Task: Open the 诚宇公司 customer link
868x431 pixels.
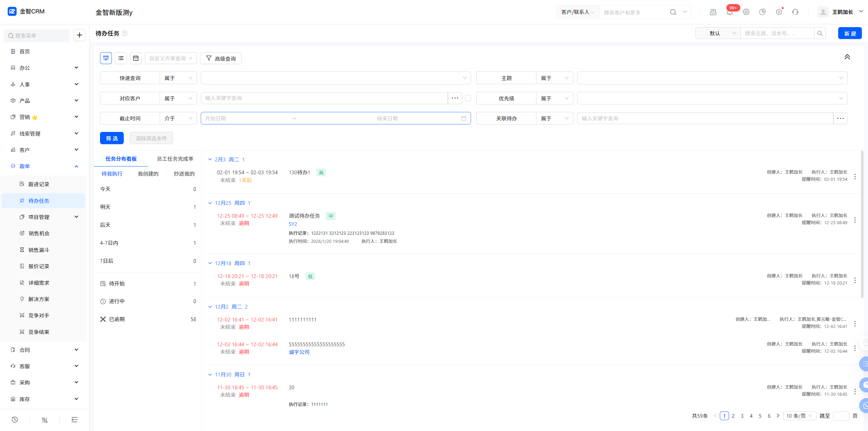Action: coord(299,352)
